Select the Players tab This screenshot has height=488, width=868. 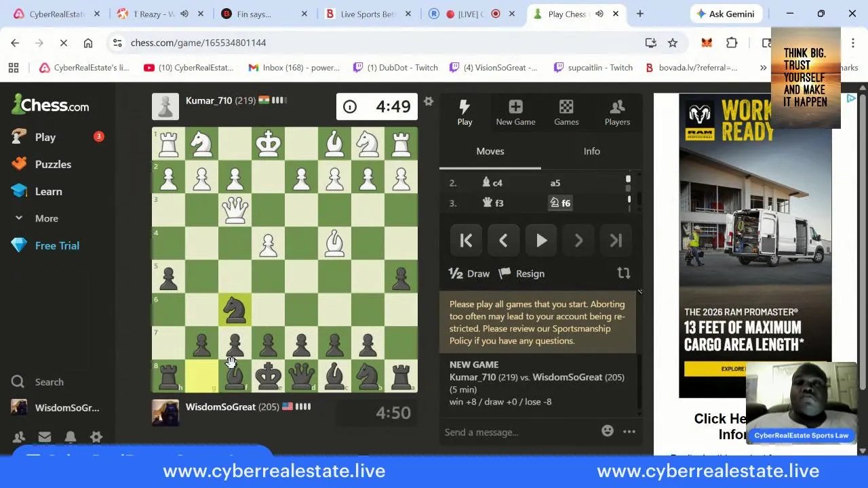(617, 113)
